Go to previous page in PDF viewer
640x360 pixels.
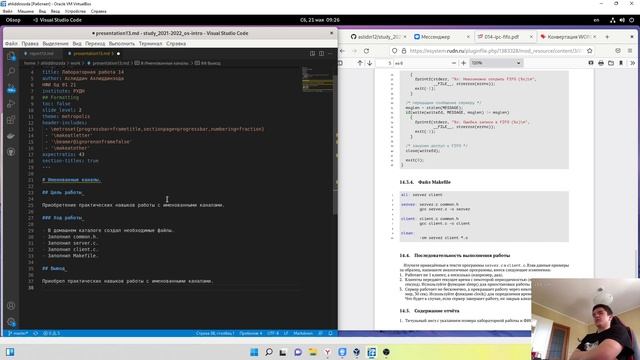pos(360,63)
